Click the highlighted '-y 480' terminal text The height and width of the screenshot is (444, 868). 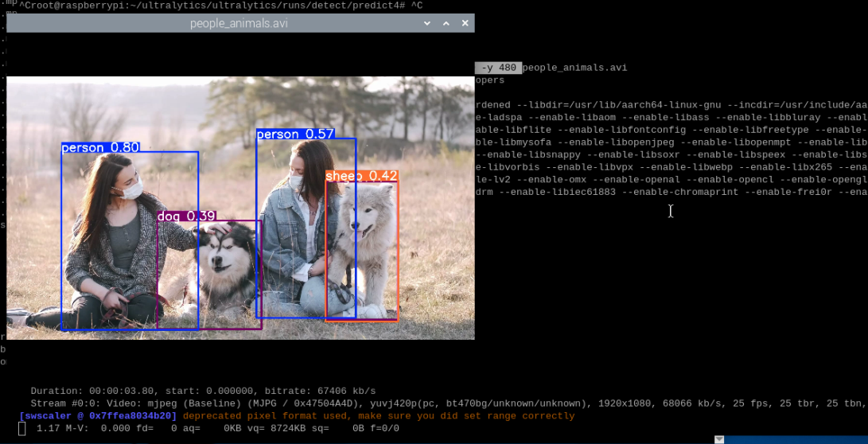[498, 68]
